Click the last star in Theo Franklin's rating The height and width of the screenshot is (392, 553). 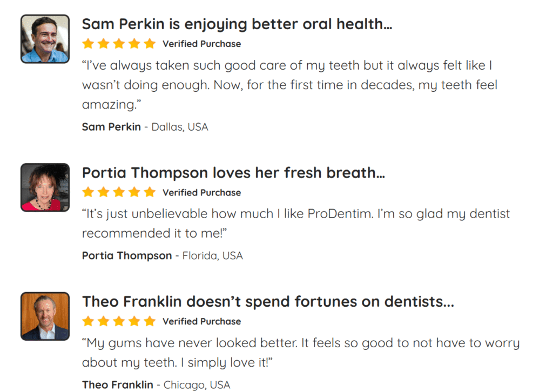[150, 321]
